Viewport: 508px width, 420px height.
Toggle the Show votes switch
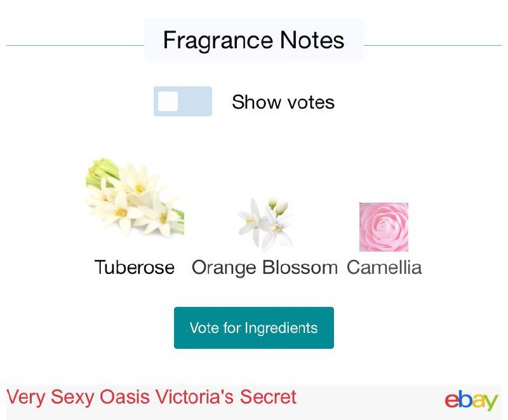(x=182, y=102)
